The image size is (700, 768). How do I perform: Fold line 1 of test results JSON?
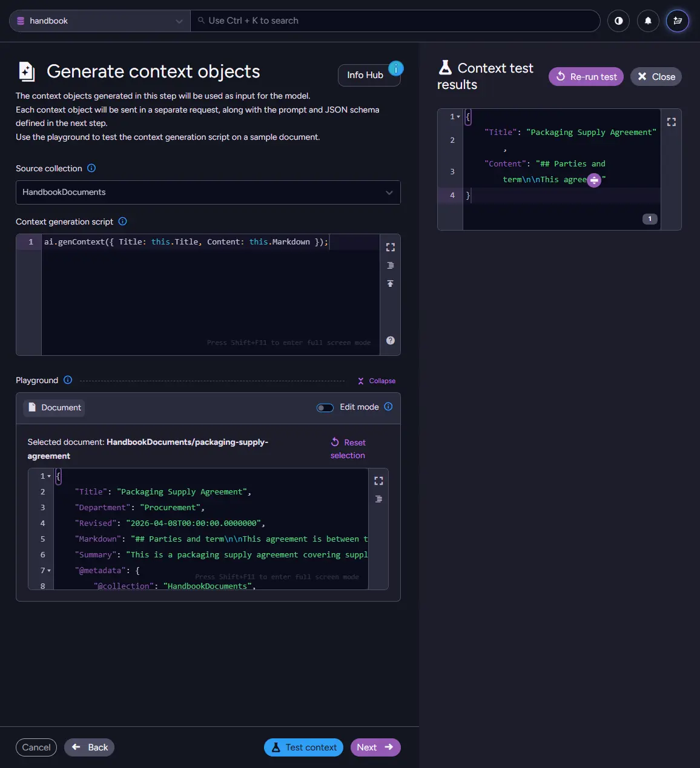tap(458, 117)
